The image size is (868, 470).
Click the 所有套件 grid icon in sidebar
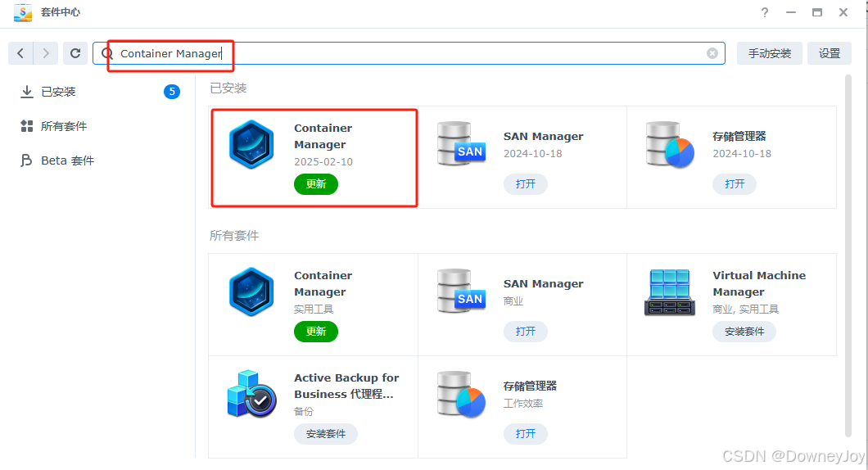pos(26,126)
